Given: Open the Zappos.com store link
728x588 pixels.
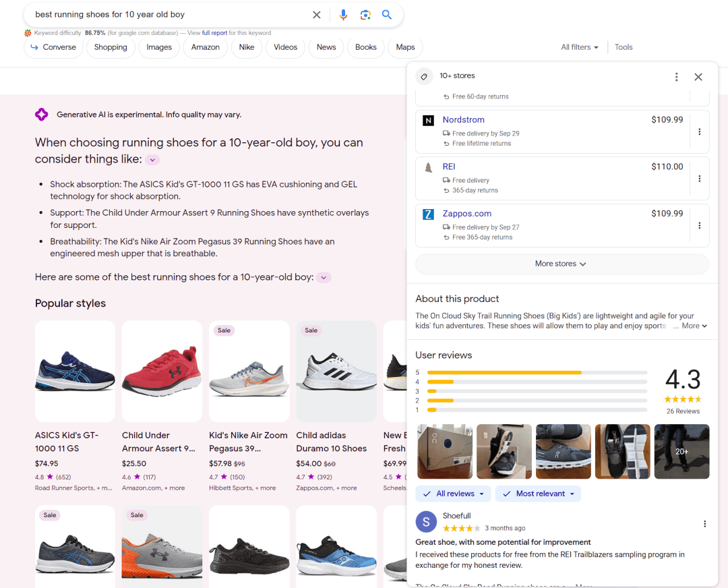Looking at the screenshot, I should 467,214.
